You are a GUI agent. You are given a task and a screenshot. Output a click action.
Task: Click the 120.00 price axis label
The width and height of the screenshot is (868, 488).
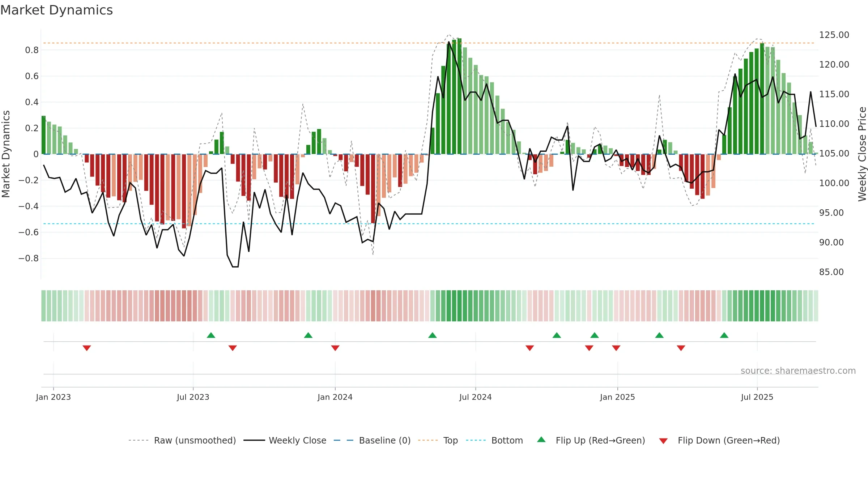pyautogui.click(x=834, y=64)
